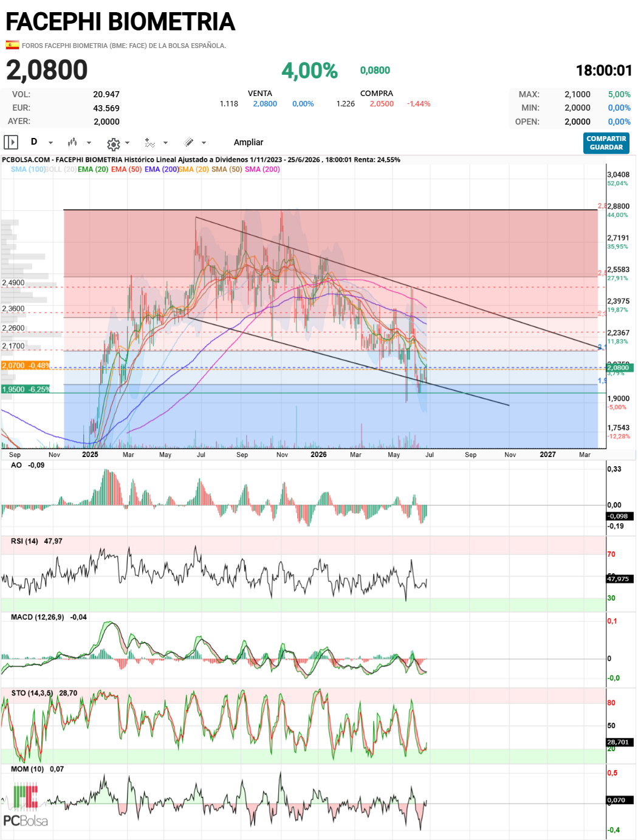Click the MOM 0,070 axis value marker
Viewport: 638px width, 840px height.
(620, 800)
